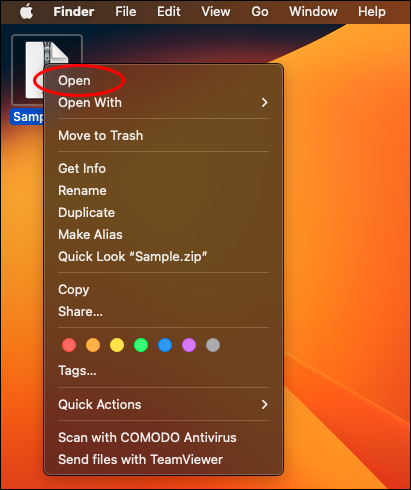Open the Apple menu icon
Viewport: 411px width, 490px height.
[x=26, y=12]
